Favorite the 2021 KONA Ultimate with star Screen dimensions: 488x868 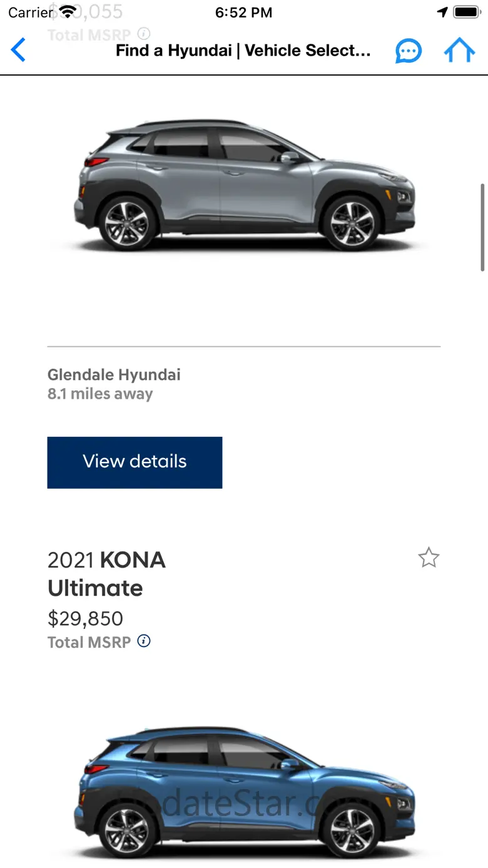pos(429,558)
